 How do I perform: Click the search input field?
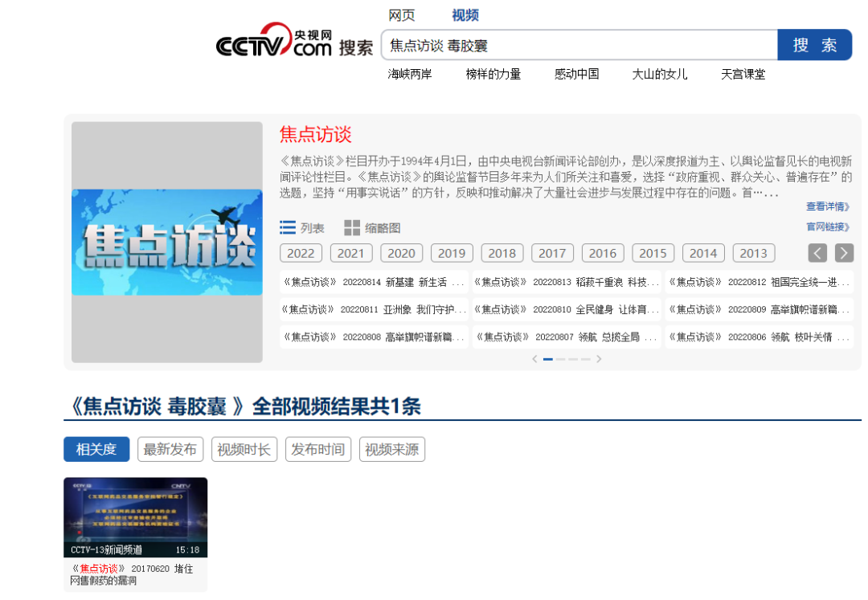pyautogui.click(x=579, y=46)
